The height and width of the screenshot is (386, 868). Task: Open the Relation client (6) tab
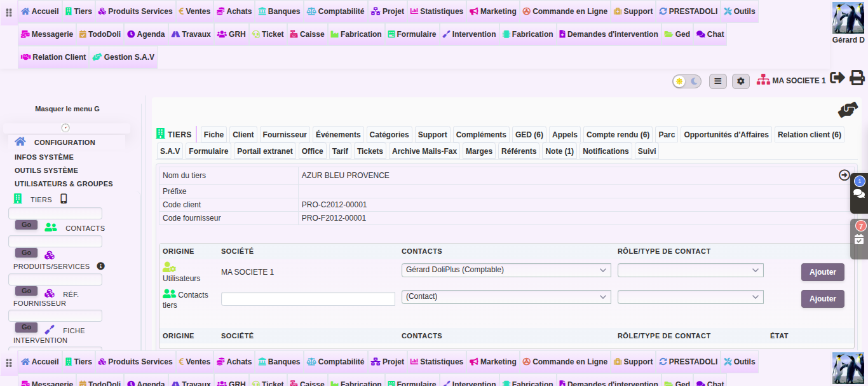point(810,134)
